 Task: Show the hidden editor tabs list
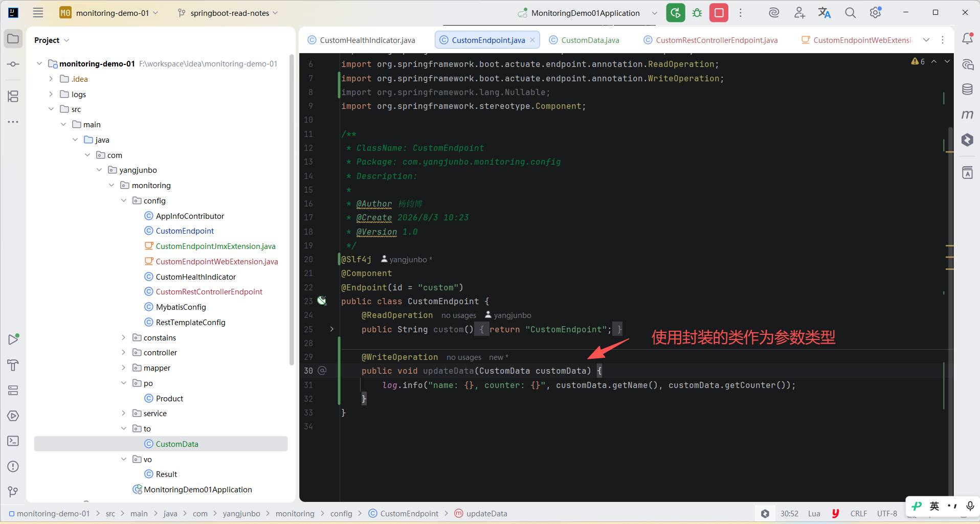pyautogui.click(x=926, y=40)
